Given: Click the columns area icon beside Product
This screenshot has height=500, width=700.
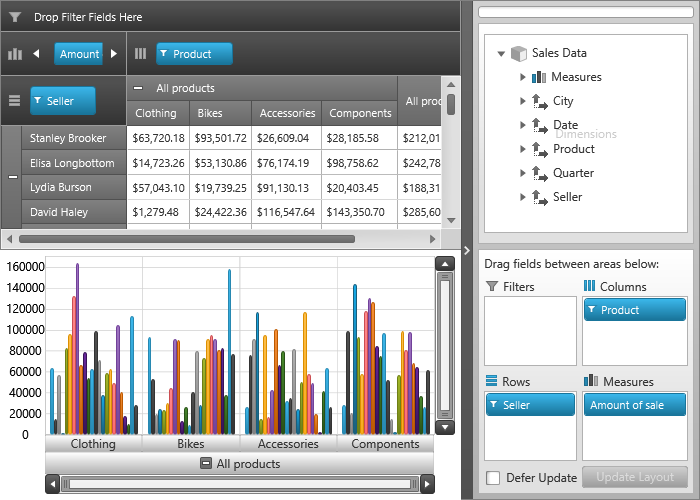Looking at the screenshot, I should tap(141, 54).
